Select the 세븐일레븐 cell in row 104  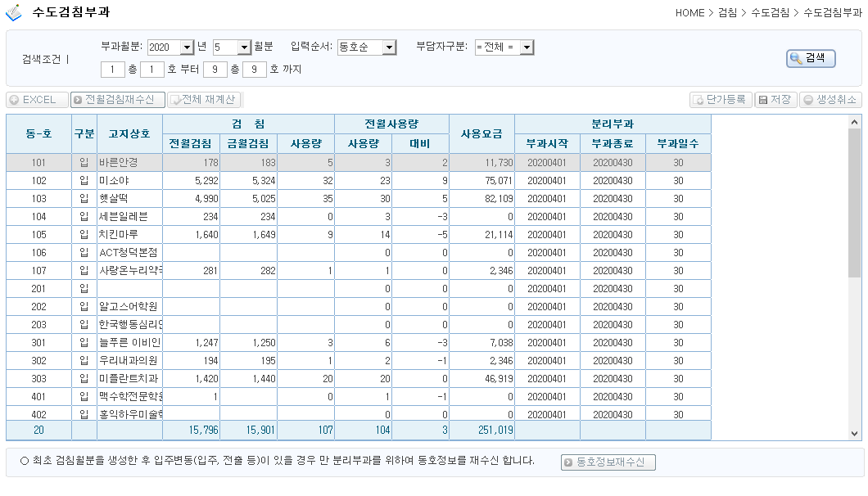point(129,216)
